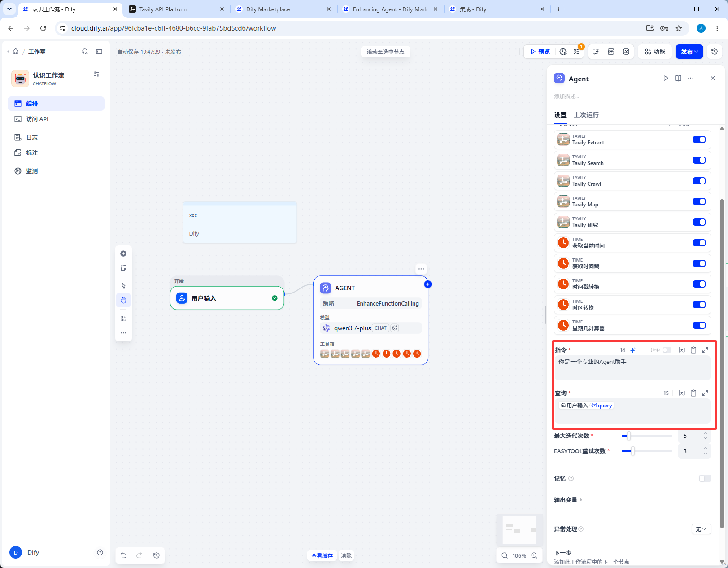
Task: Disable the 获取当前时间 tool
Action: tap(699, 243)
